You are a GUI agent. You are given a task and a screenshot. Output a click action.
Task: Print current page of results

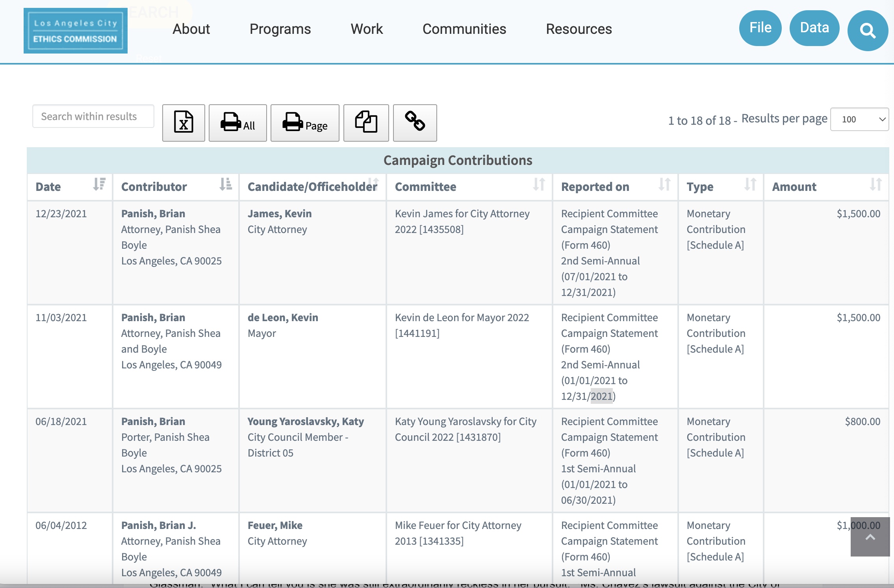(x=304, y=122)
